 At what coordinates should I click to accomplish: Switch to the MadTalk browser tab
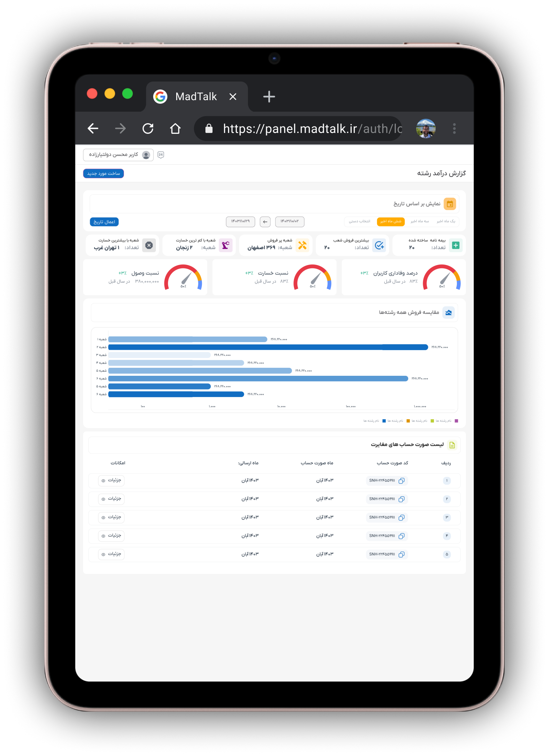coord(196,97)
